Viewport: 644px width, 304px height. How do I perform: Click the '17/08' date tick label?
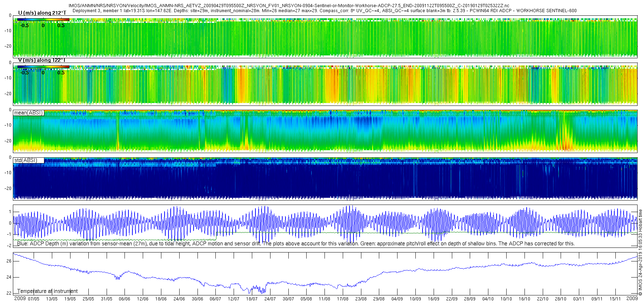click(x=343, y=299)
